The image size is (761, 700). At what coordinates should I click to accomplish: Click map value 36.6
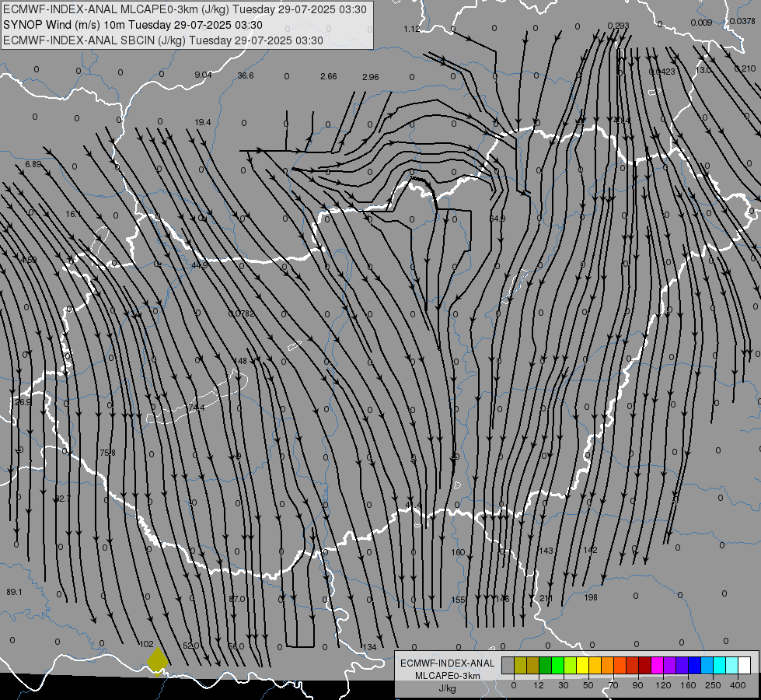click(x=246, y=75)
